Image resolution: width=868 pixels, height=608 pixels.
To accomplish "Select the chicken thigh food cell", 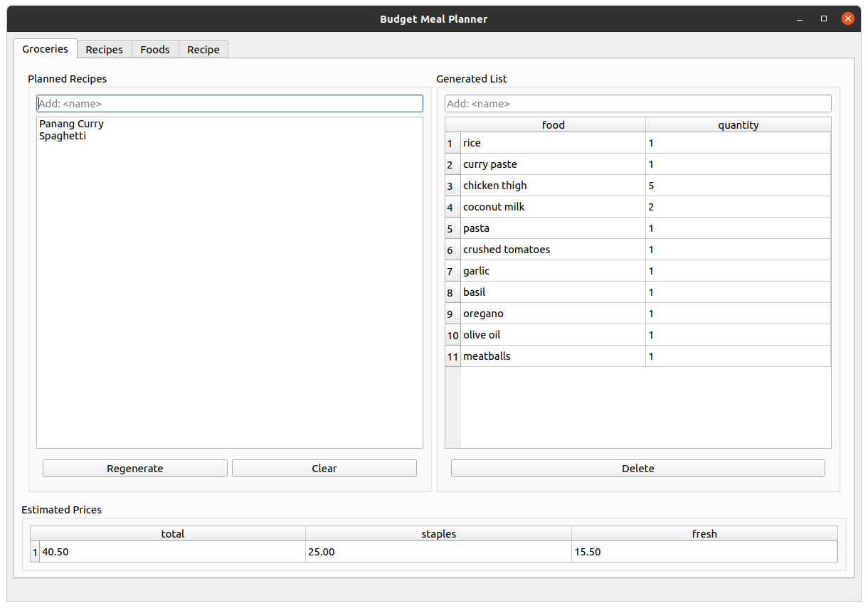I will coord(553,186).
